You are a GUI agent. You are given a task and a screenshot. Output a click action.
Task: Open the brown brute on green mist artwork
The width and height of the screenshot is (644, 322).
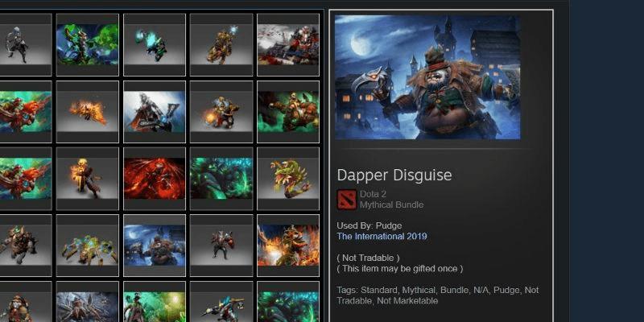(288, 112)
